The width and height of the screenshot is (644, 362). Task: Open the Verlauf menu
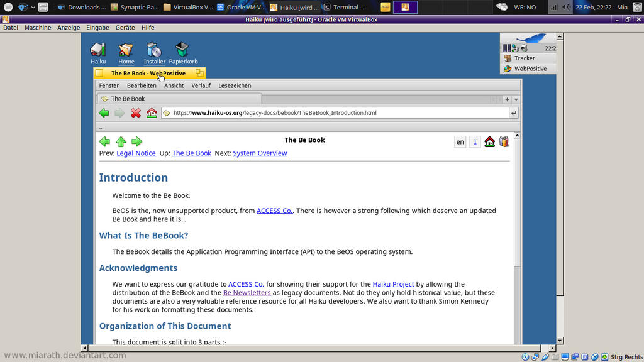click(201, 85)
